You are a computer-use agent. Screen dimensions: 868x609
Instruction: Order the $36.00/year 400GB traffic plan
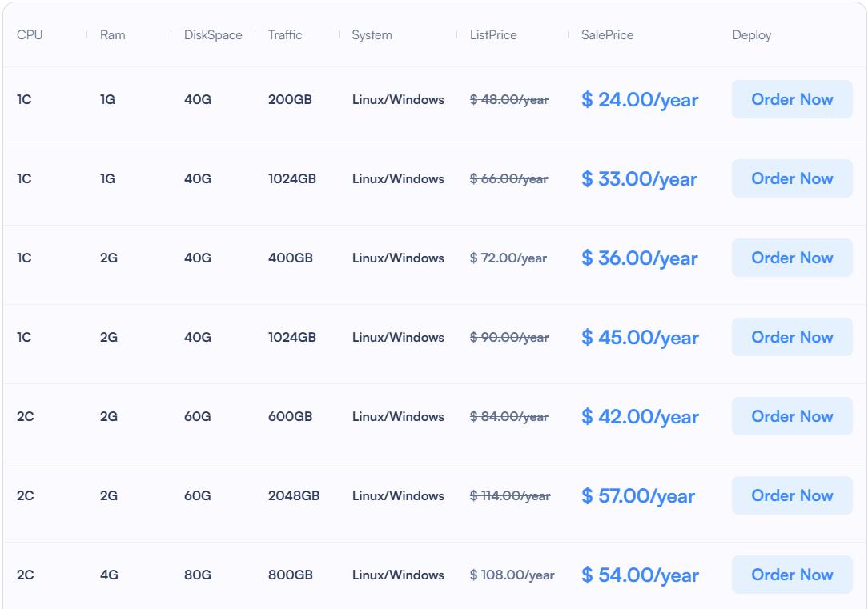[x=792, y=258]
